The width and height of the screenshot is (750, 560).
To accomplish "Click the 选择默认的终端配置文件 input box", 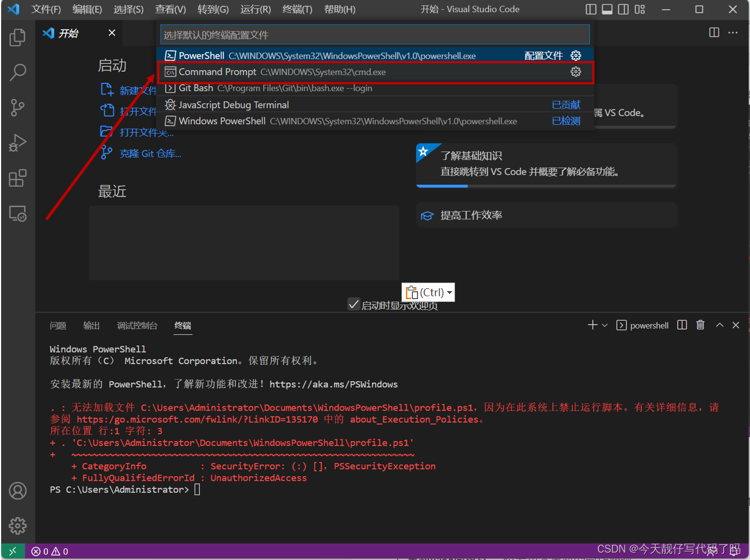I will pos(375,35).
